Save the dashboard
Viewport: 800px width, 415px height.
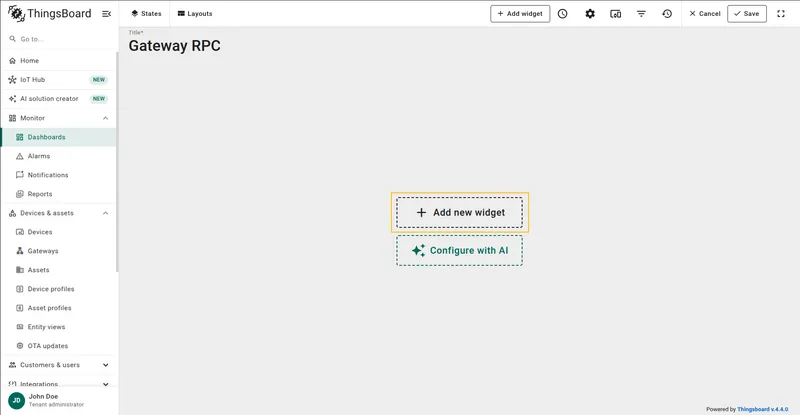pyautogui.click(x=746, y=14)
